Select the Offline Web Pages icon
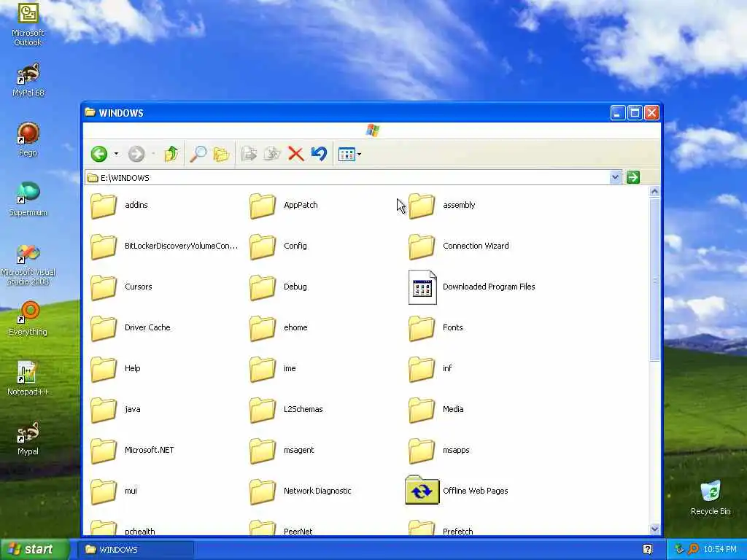This screenshot has width=747, height=560. tap(457, 491)
